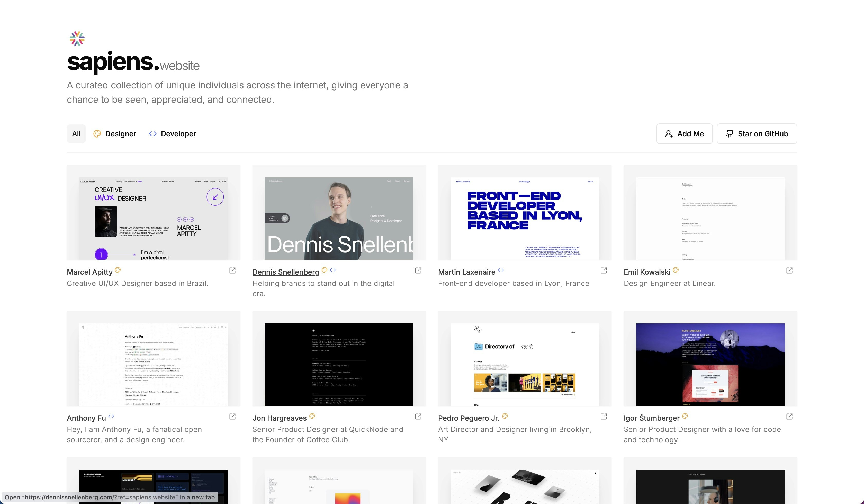Filter by Developer category
This screenshot has width=864, height=504.
[x=173, y=134]
